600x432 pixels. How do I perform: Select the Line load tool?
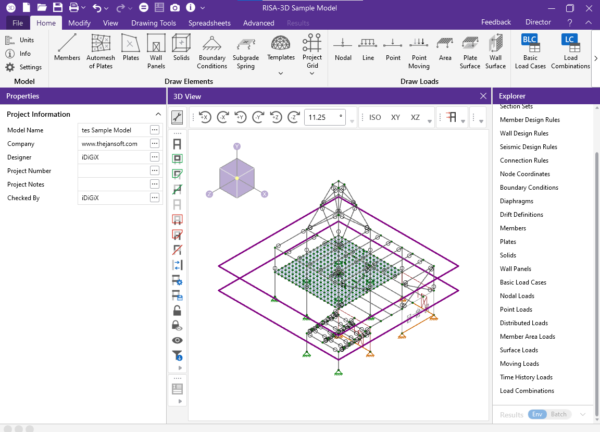(x=368, y=48)
